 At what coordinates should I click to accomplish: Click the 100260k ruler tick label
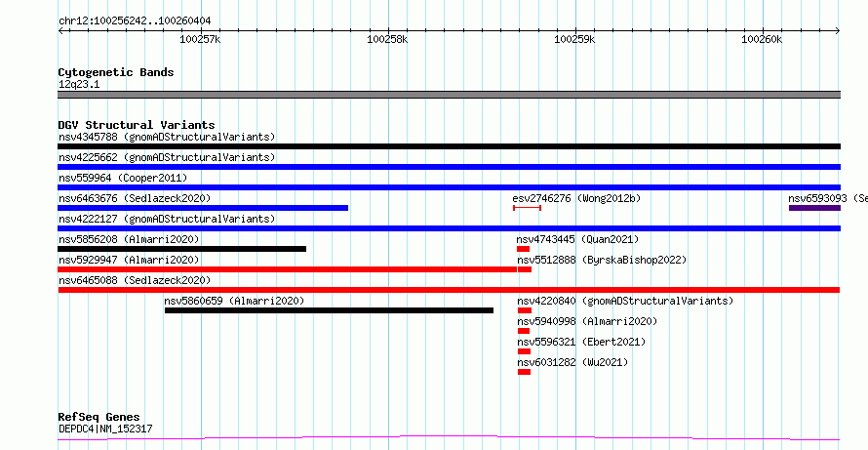coord(762,39)
